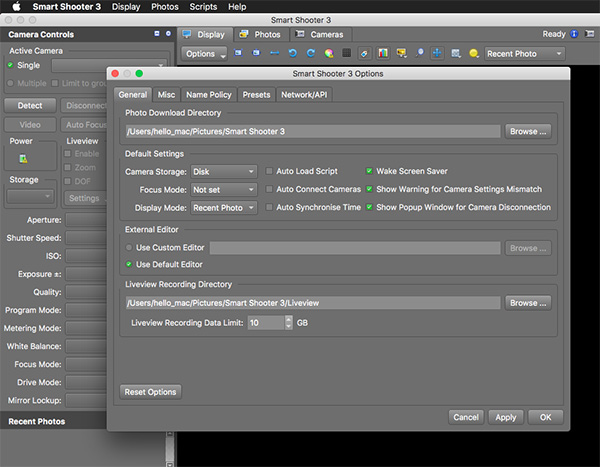The image size is (600, 467).
Task: Expand the Focus Mode dropdown
Action: pos(224,189)
